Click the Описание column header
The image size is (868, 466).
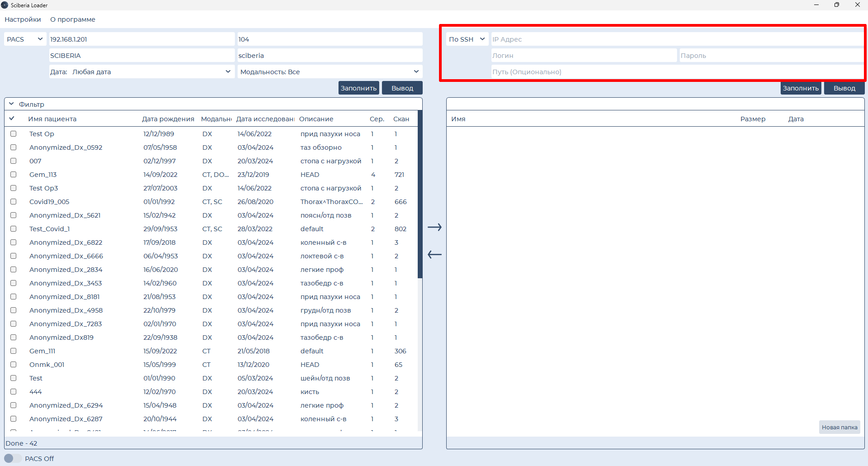[316, 119]
